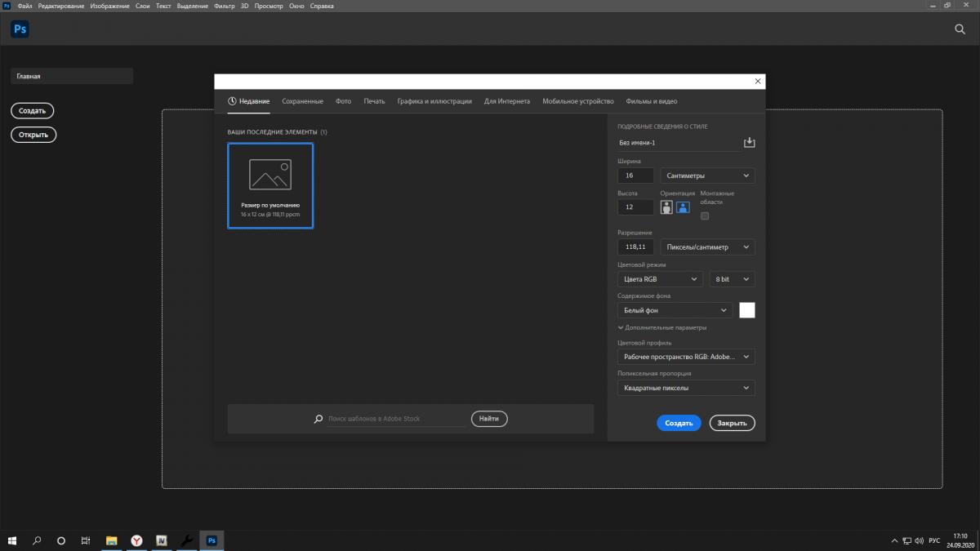Screen dimensions: 980x551
Task: Open the Изображение menu
Action: pos(110,6)
